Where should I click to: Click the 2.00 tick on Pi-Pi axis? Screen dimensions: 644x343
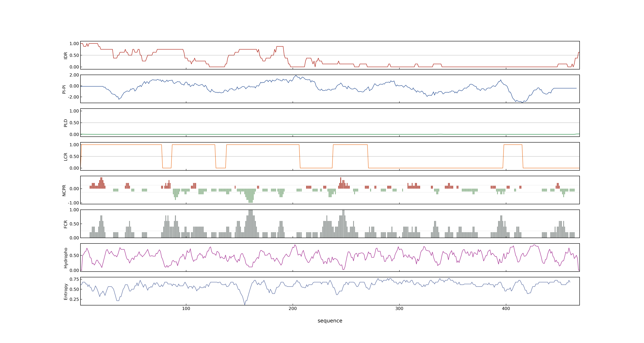pos(74,75)
